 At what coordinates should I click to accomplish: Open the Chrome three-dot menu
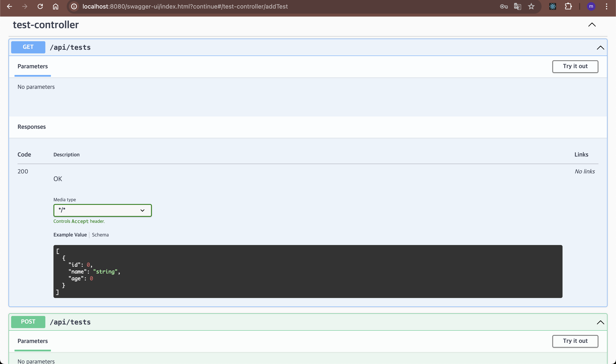pyautogui.click(x=606, y=6)
